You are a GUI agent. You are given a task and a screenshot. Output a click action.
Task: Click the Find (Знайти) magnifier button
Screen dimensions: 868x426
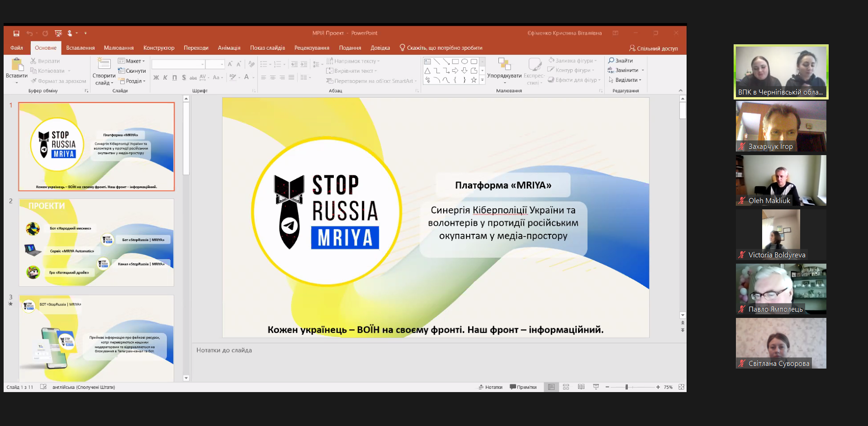point(620,61)
